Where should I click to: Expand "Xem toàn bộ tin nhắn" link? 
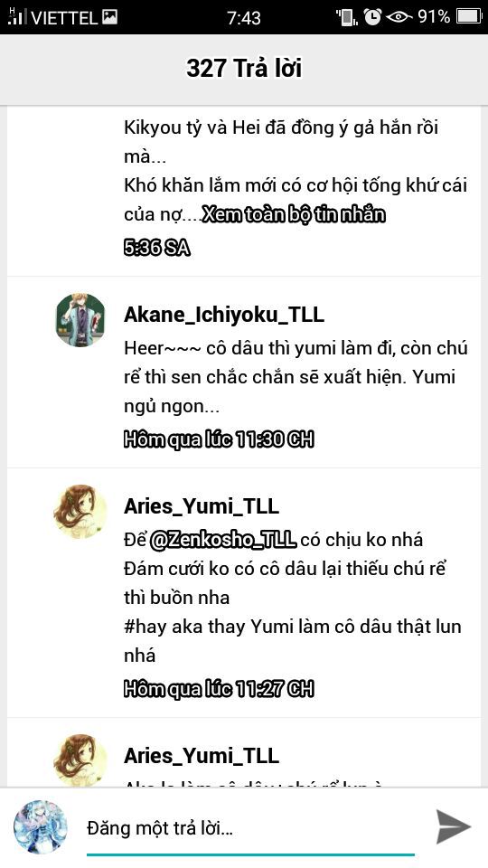(x=293, y=215)
